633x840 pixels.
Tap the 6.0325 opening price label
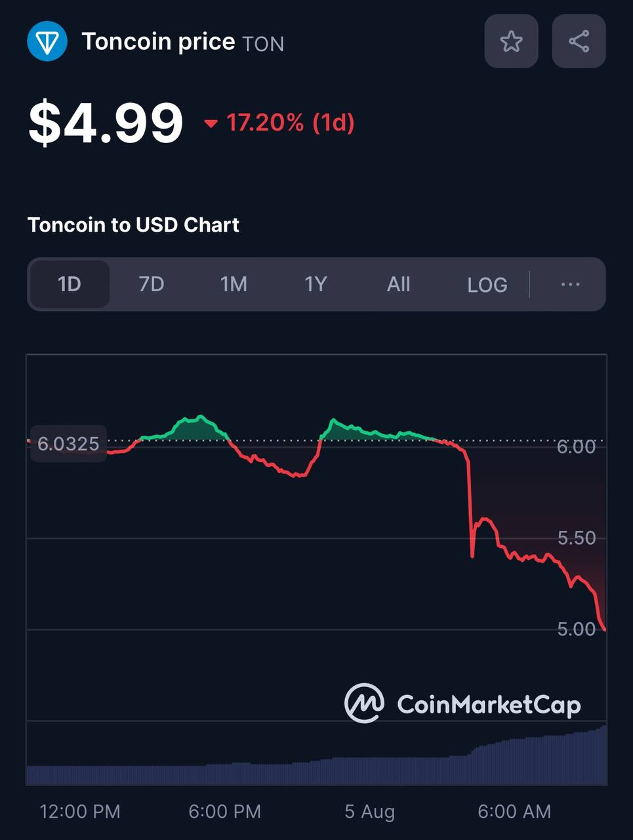point(68,444)
